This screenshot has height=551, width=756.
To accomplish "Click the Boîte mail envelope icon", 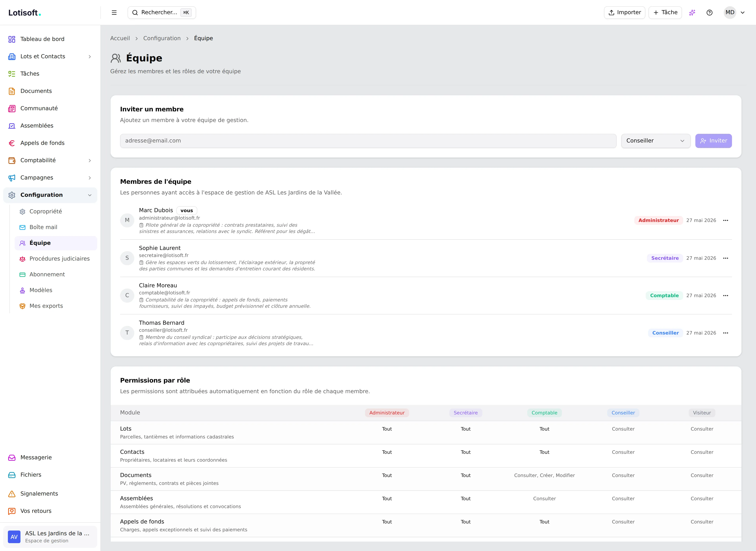I will coord(22,227).
